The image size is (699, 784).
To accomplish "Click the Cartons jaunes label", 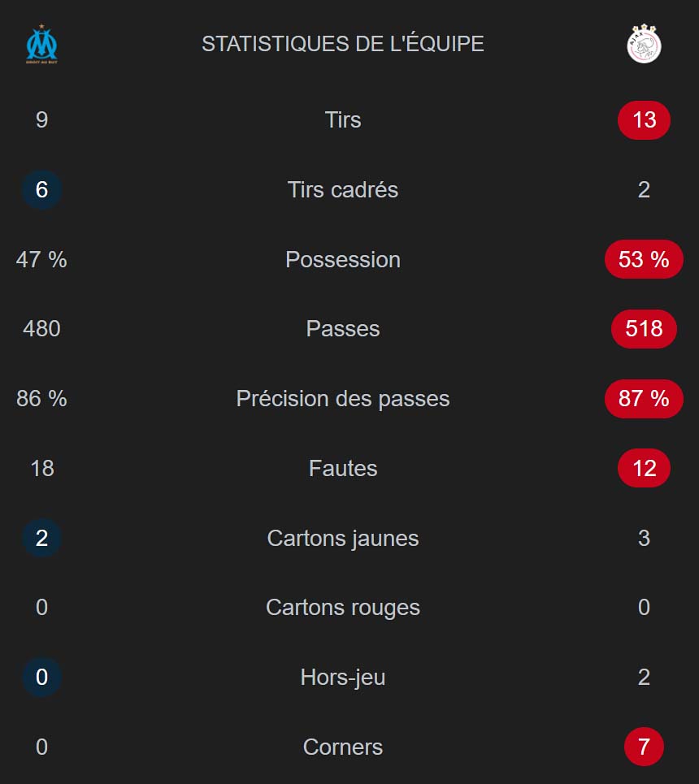I will click(x=343, y=539).
